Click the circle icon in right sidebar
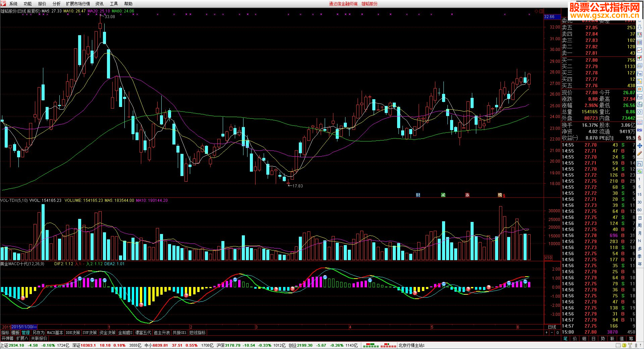The height and width of the screenshot is (349, 644). [x=640, y=112]
